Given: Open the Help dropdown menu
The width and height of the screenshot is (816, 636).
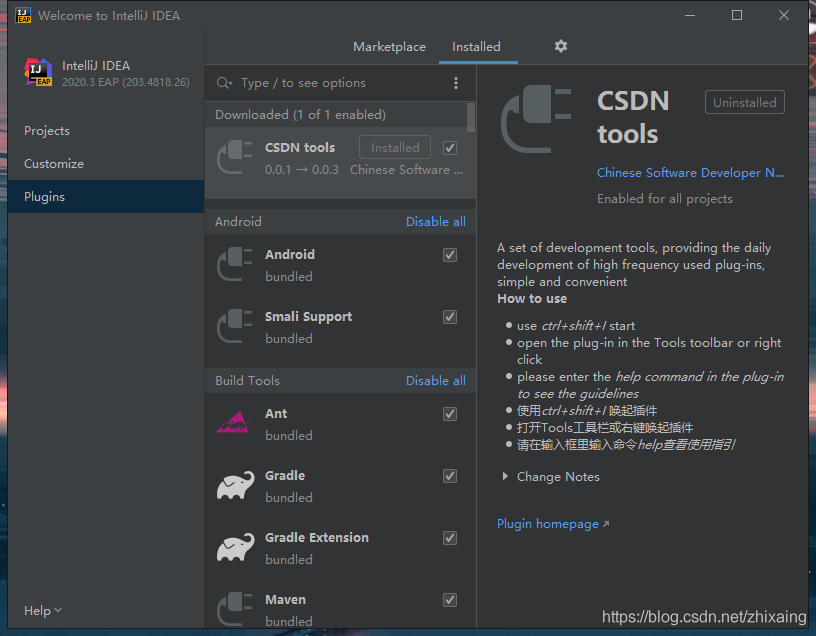Looking at the screenshot, I should [x=43, y=610].
